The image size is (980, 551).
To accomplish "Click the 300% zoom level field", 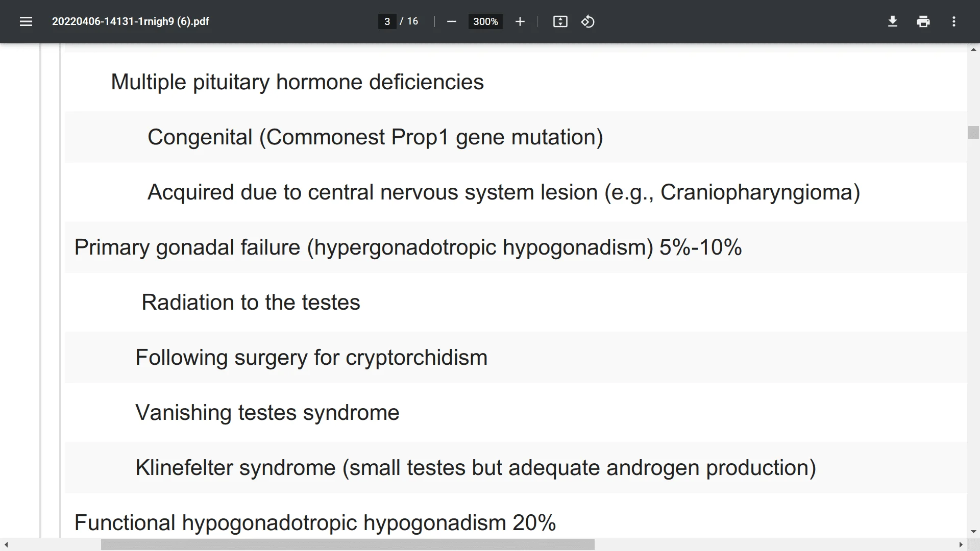I will (485, 21).
